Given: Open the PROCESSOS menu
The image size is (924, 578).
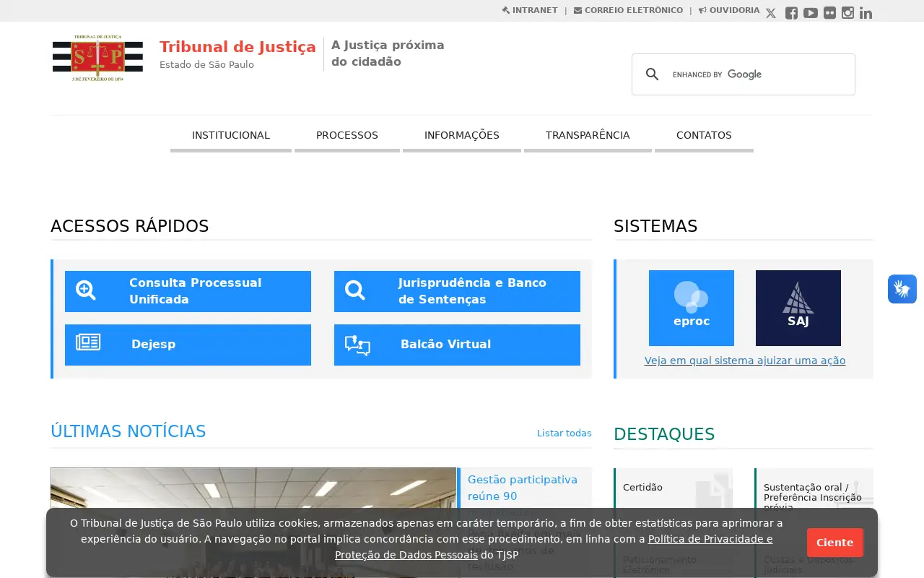Looking at the screenshot, I should [x=347, y=136].
